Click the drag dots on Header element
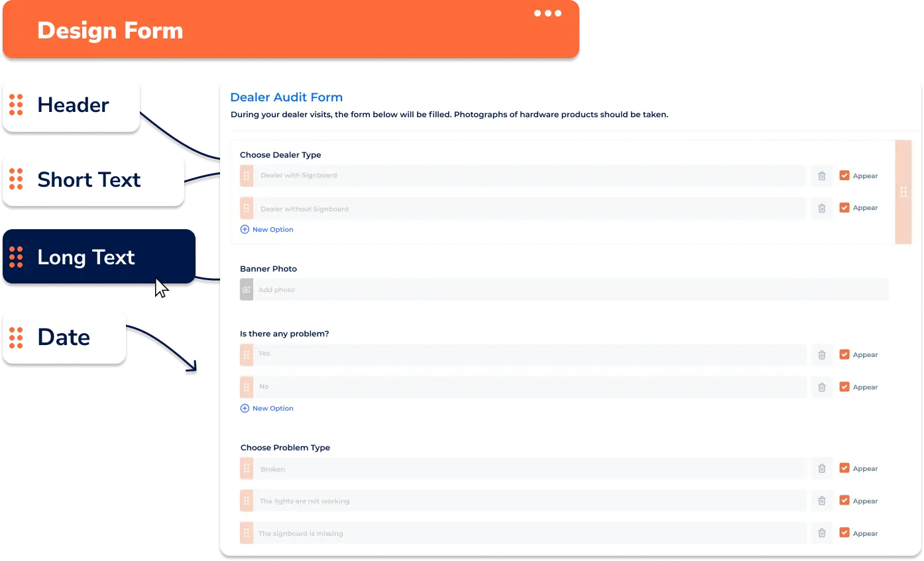 pos(16,105)
